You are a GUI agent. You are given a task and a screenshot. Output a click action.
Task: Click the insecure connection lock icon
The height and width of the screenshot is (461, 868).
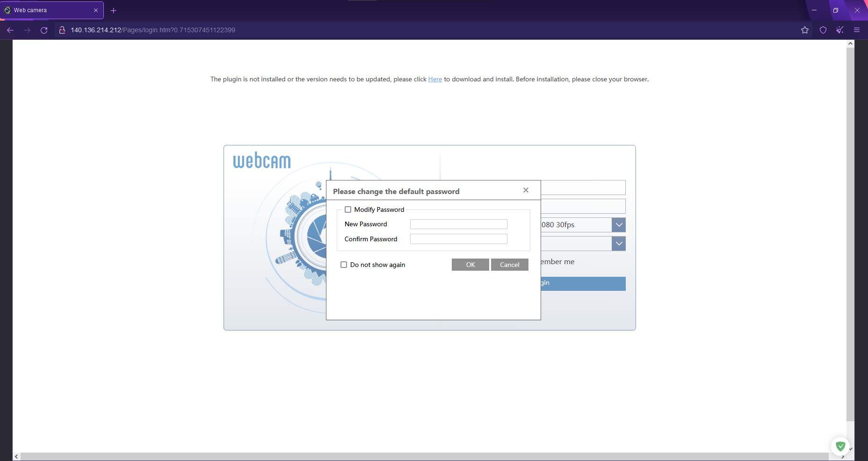tap(62, 30)
